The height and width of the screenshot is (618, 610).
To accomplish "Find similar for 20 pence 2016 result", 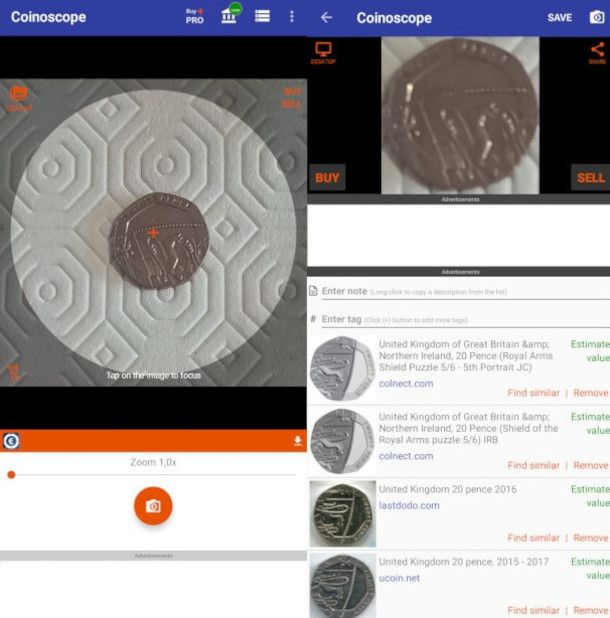I will (x=533, y=538).
